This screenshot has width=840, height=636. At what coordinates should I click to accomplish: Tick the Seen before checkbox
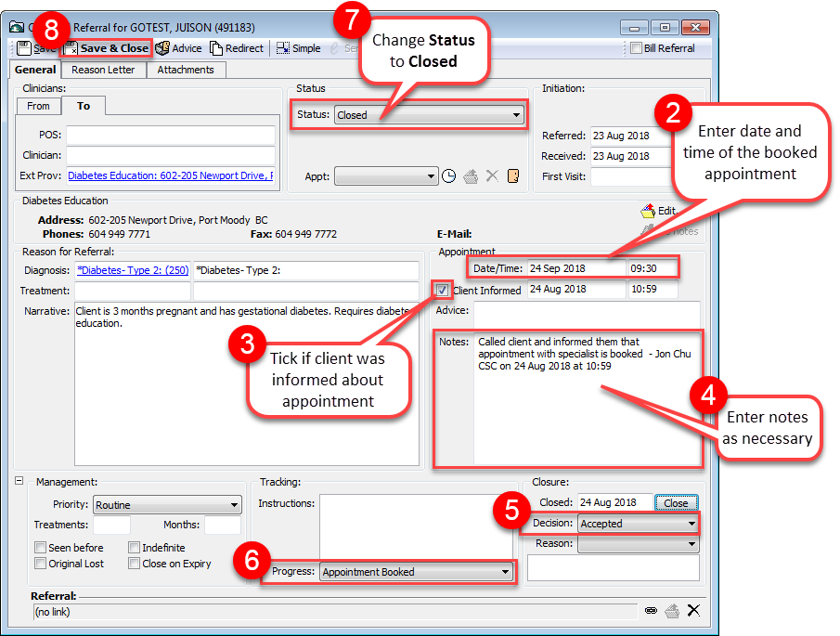coord(41,548)
